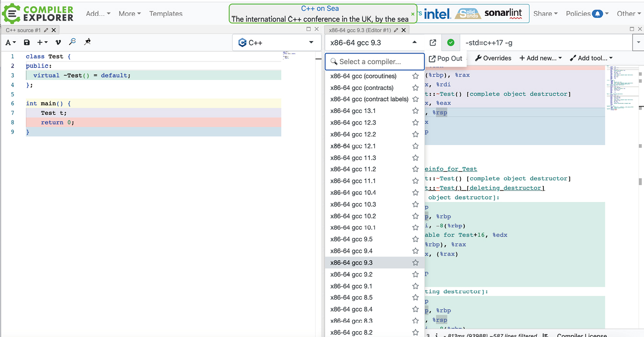Click the pop out compiler picker icon
Image resolution: width=644 pixels, height=337 pixels.
point(433,43)
